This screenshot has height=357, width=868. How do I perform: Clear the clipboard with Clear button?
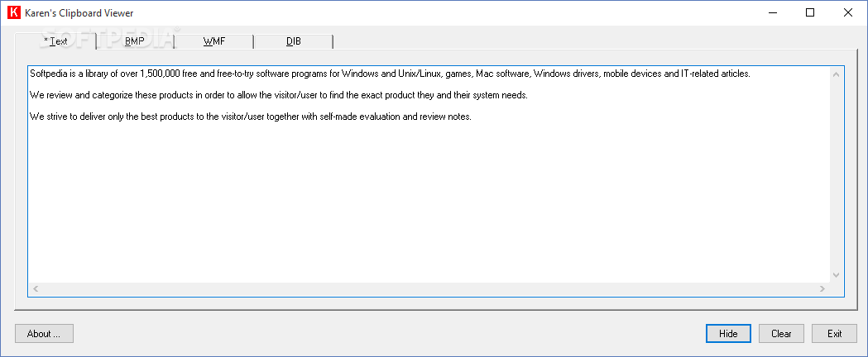click(781, 333)
